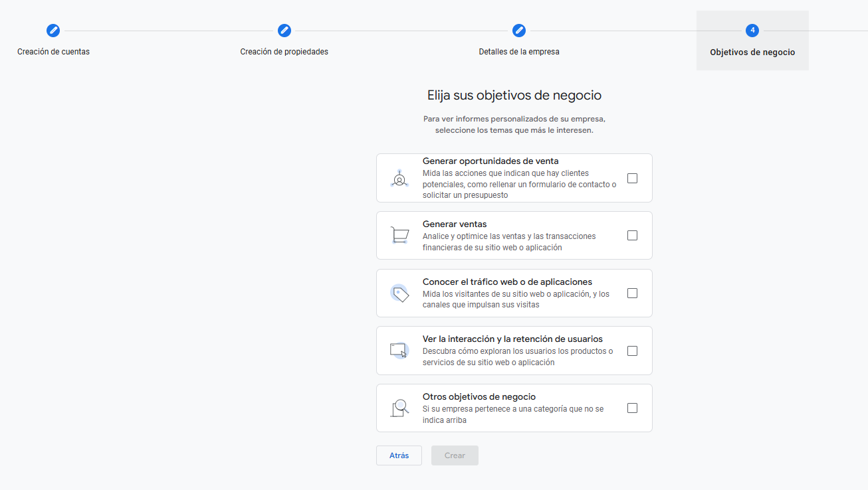The height and width of the screenshot is (490, 868).
Task: Click the lead generation target icon
Action: tap(399, 179)
